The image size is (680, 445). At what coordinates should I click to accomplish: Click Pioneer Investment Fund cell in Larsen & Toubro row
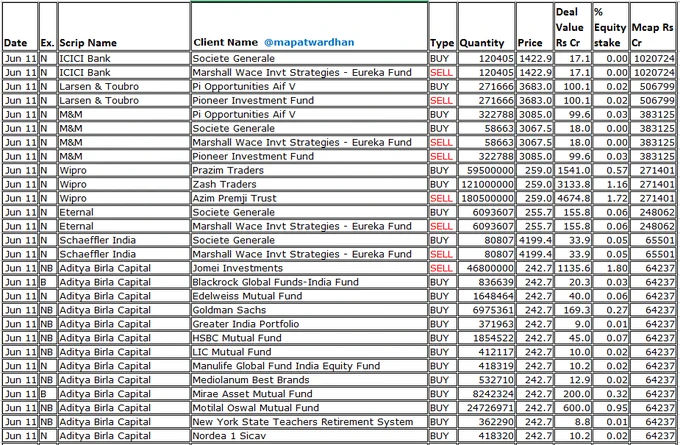pos(309,100)
